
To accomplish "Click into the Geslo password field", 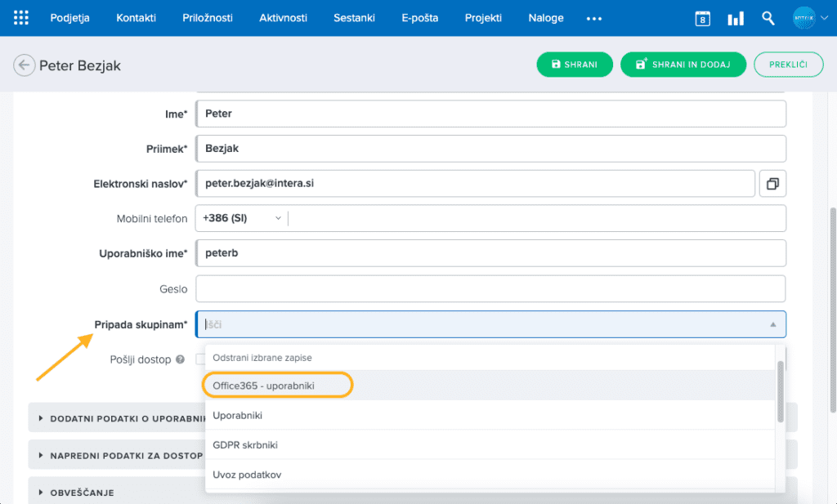I will click(x=490, y=288).
